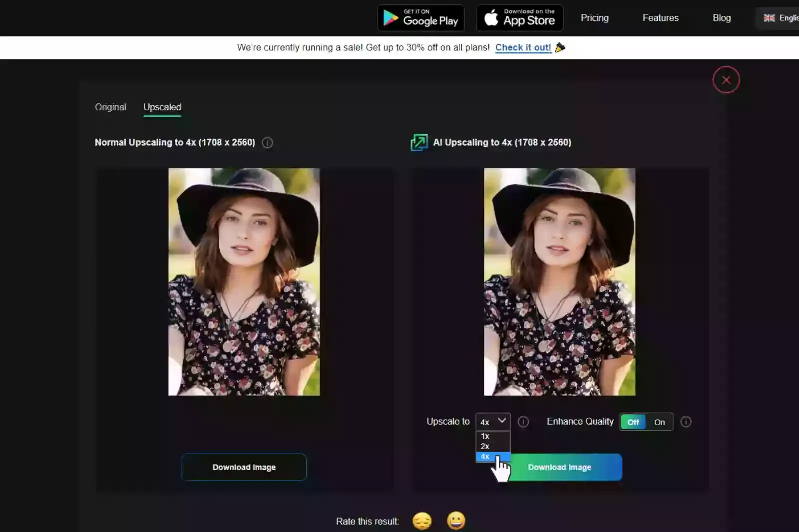Screen dimensions: 799x532
Task: Click info icon beside Upscale to dropdown
Action: (x=523, y=422)
